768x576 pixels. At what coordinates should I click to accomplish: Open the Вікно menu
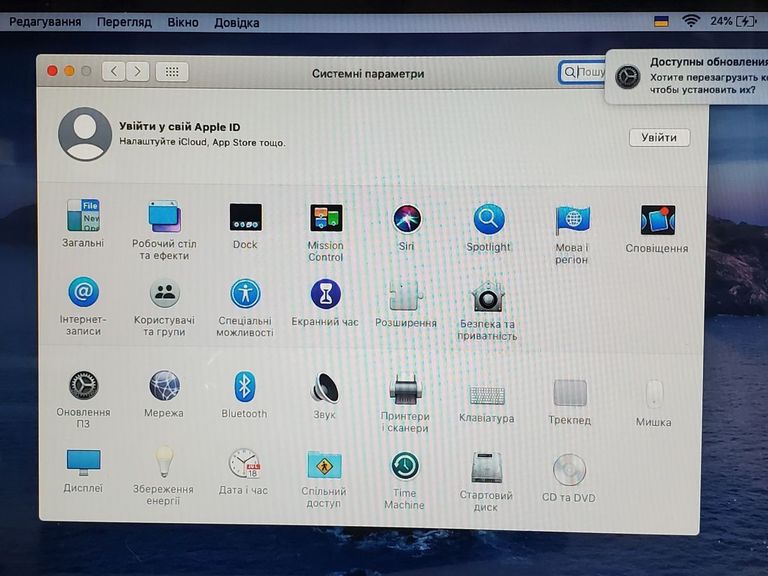pyautogui.click(x=183, y=23)
